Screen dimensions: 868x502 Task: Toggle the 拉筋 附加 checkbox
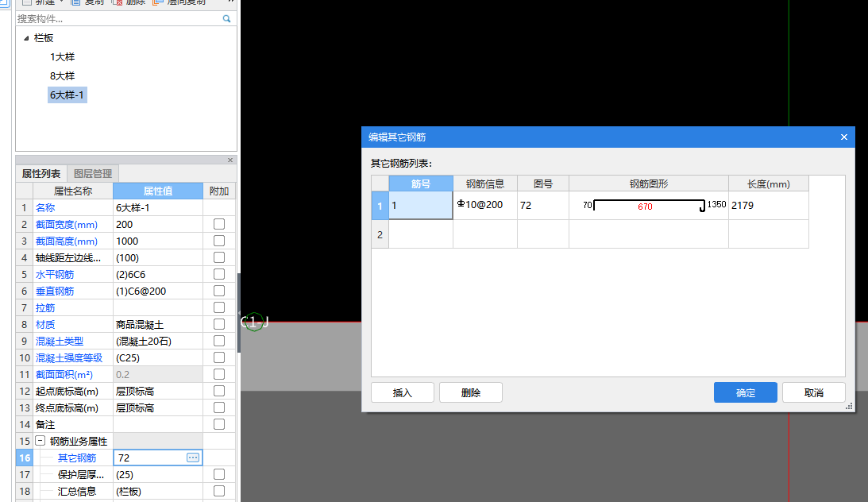(219, 307)
